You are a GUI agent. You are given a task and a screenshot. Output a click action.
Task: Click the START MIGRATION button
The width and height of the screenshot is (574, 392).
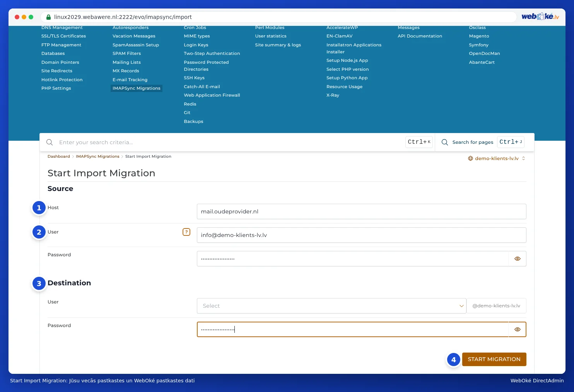(x=494, y=359)
